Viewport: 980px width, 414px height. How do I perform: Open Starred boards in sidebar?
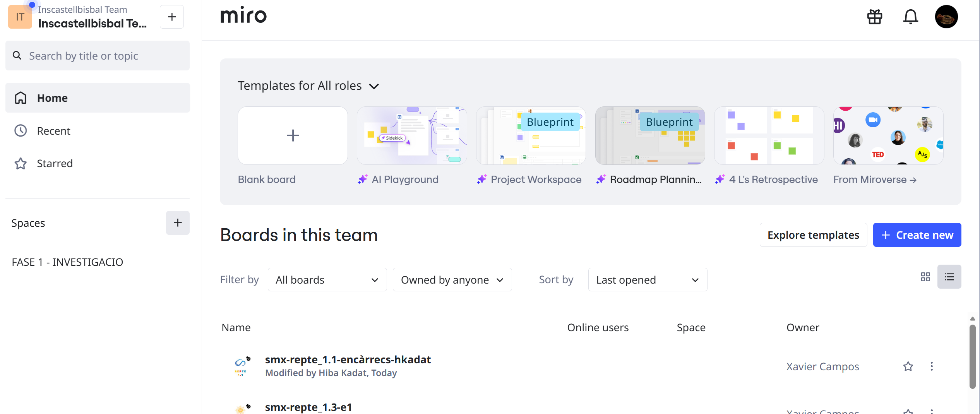(x=98, y=163)
